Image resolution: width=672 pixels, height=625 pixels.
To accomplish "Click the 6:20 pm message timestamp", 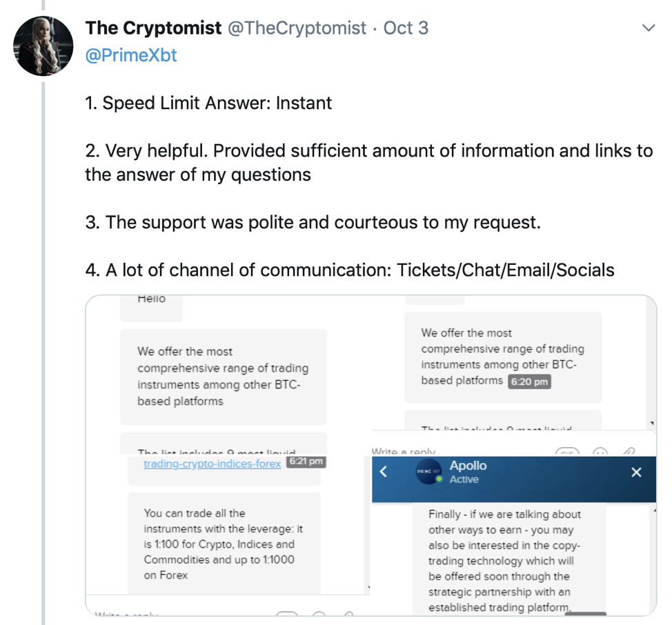I will pyautogui.click(x=529, y=381).
